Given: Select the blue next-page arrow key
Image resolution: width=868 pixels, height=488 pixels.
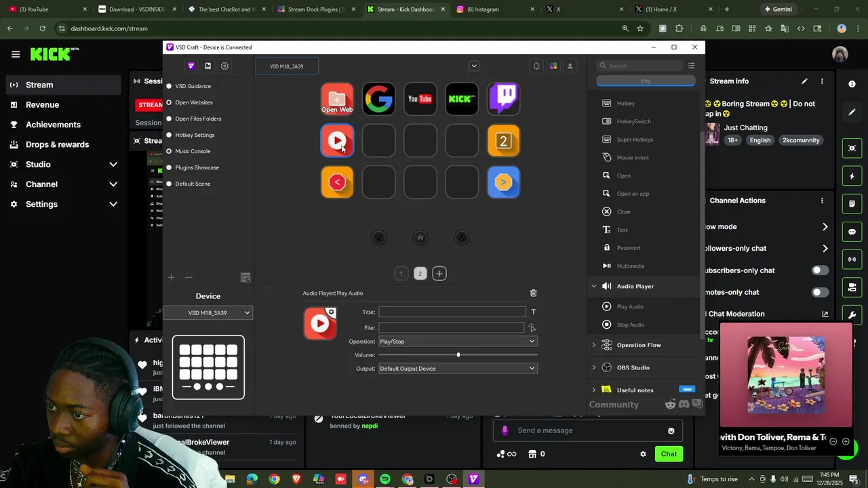Looking at the screenshot, I should pos(503,182).
